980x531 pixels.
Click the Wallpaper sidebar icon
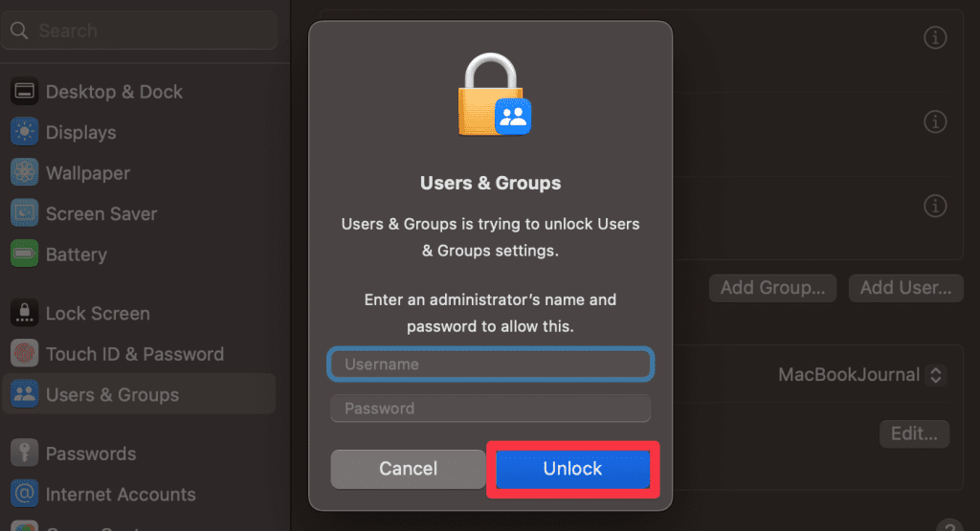click(x=24, y=173)
